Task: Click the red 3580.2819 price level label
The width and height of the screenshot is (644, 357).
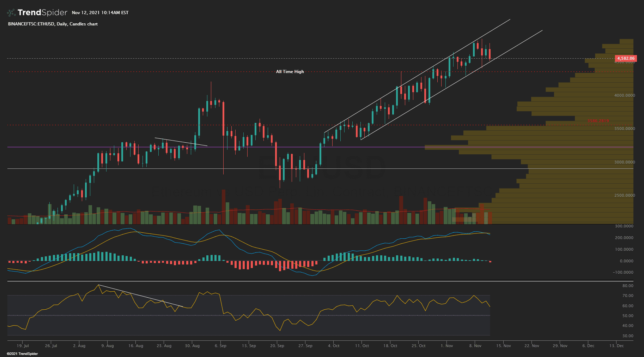Action: 598,121
